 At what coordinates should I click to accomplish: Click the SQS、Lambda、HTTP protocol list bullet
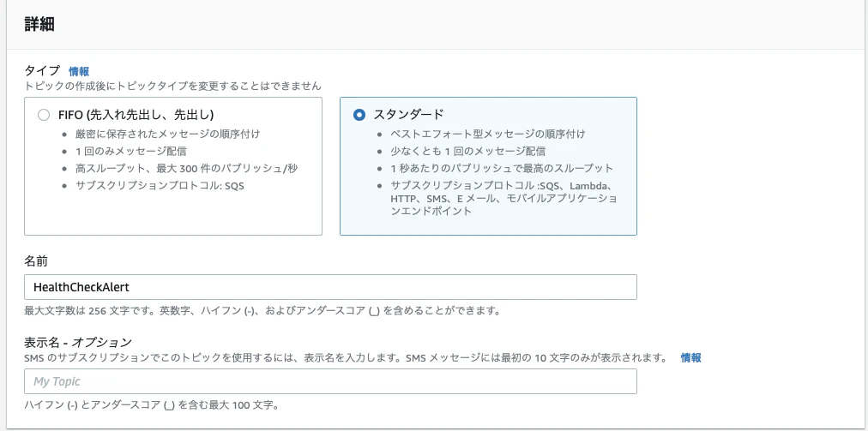pos(503,198)
